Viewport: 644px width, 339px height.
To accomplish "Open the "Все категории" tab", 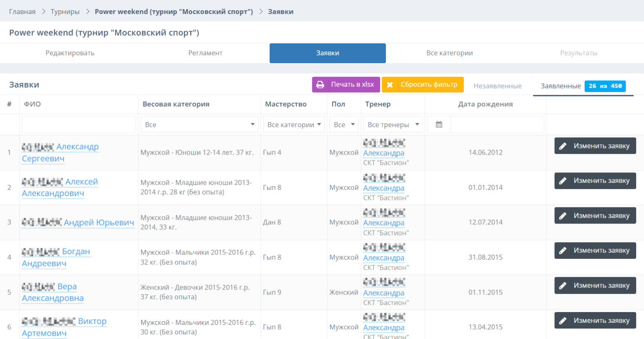I will [x=449, y=53].
